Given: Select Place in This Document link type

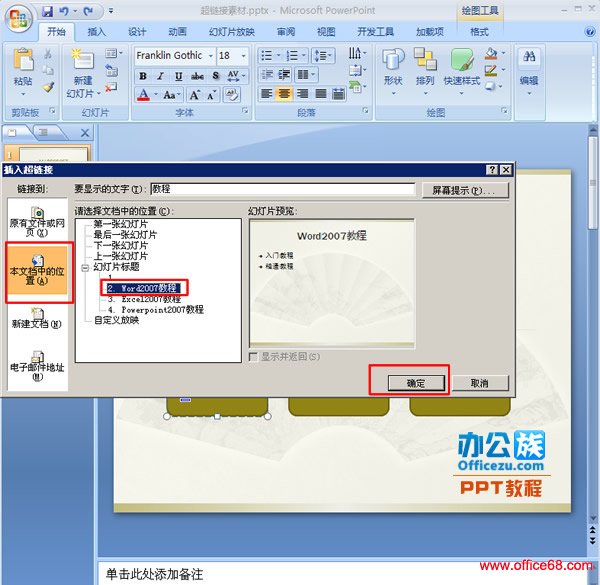Looking at the screenshot, I should (37, 270).
